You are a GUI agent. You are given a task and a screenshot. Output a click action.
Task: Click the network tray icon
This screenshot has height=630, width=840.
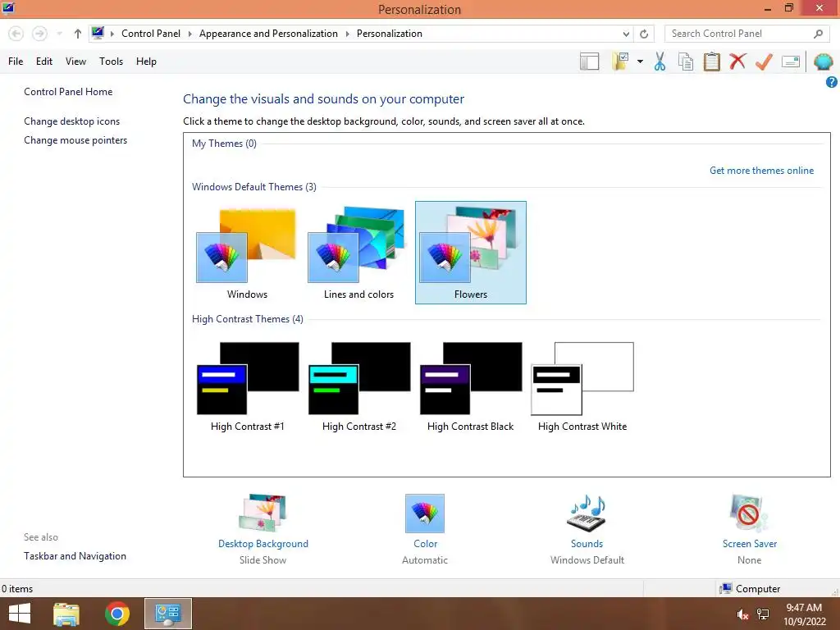tap(763, 614)
